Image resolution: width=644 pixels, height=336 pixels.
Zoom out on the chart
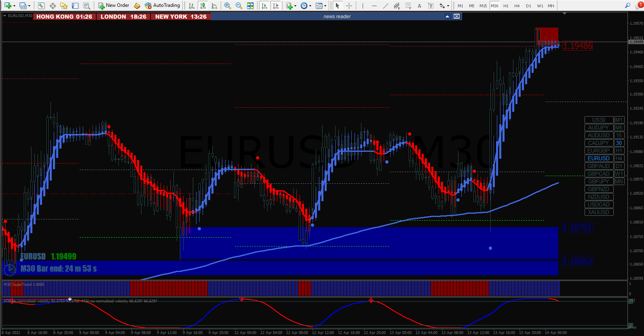[x=239, y=6]
